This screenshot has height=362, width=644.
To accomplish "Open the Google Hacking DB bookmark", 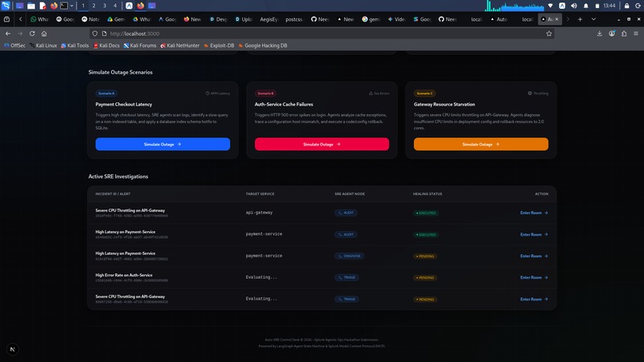I will pos(262,46).
